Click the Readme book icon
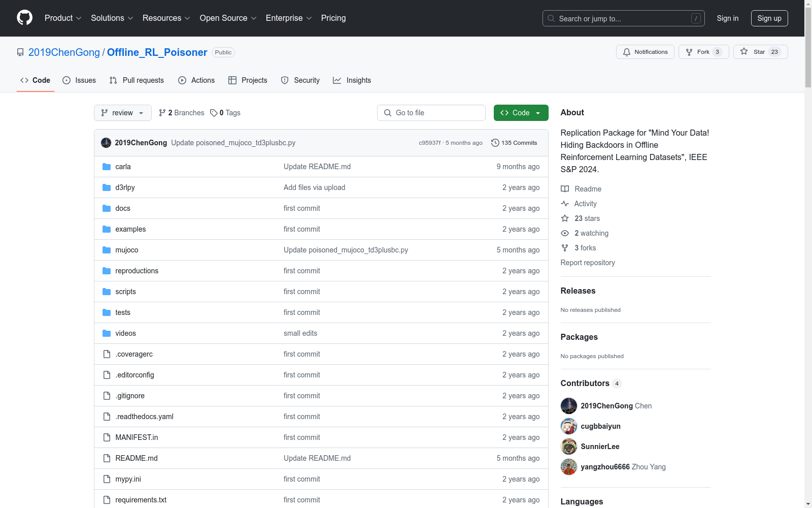812x508 pixels. [565, 189]
